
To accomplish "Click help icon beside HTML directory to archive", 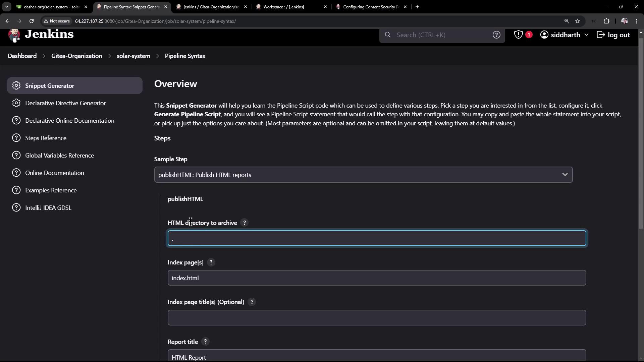I will tap(245, 223).
